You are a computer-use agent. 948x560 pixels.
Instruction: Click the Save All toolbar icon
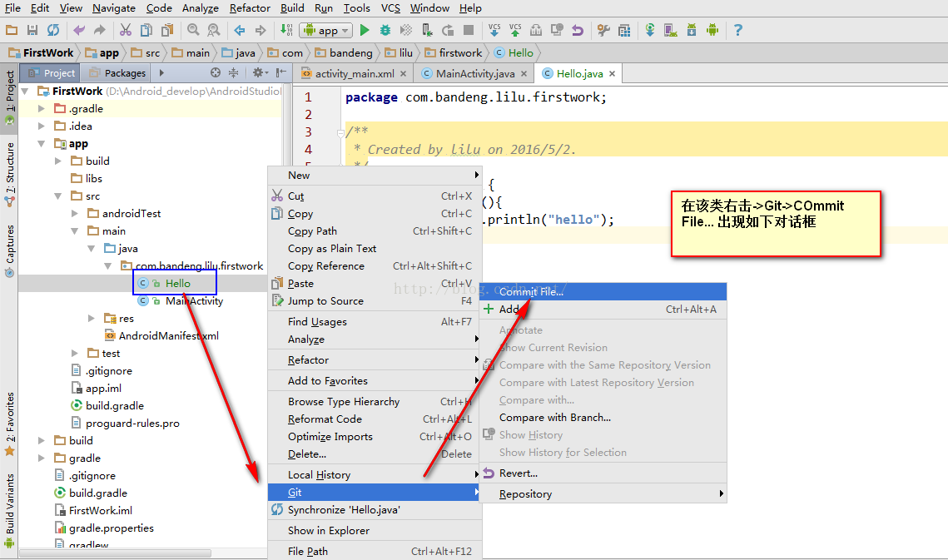32,30
